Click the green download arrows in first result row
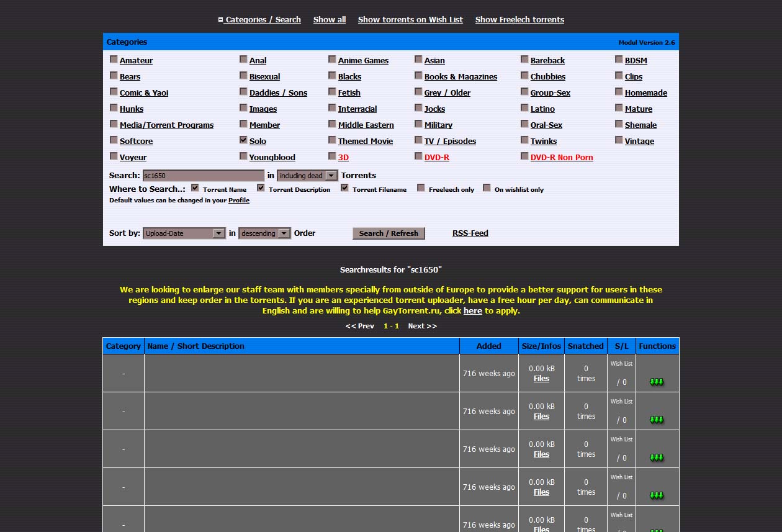This screenshot has width=782, height=532. click(657, 382)
